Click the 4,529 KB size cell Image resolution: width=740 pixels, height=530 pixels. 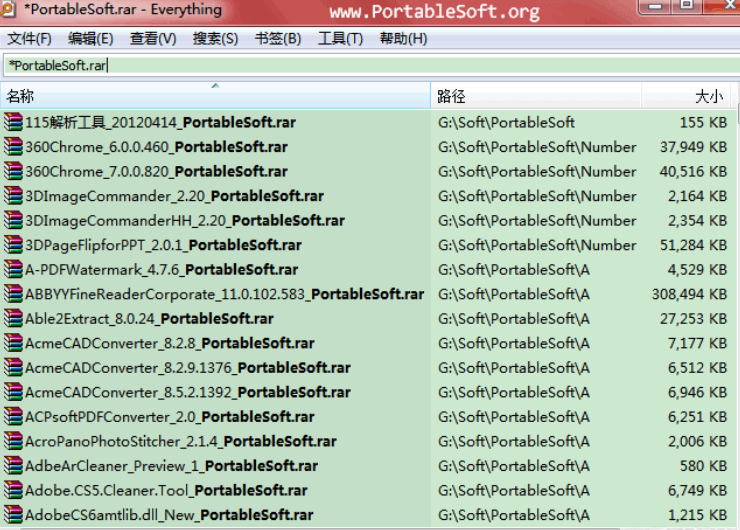pos(698,269)
